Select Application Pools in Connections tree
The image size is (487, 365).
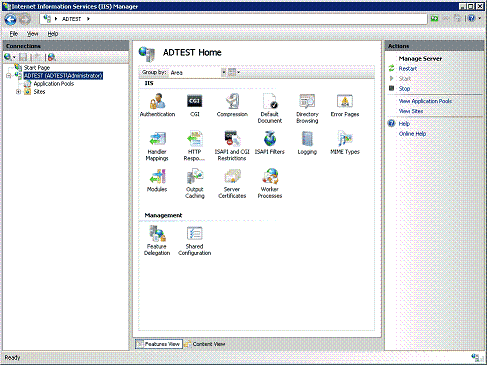pos(54,84)
